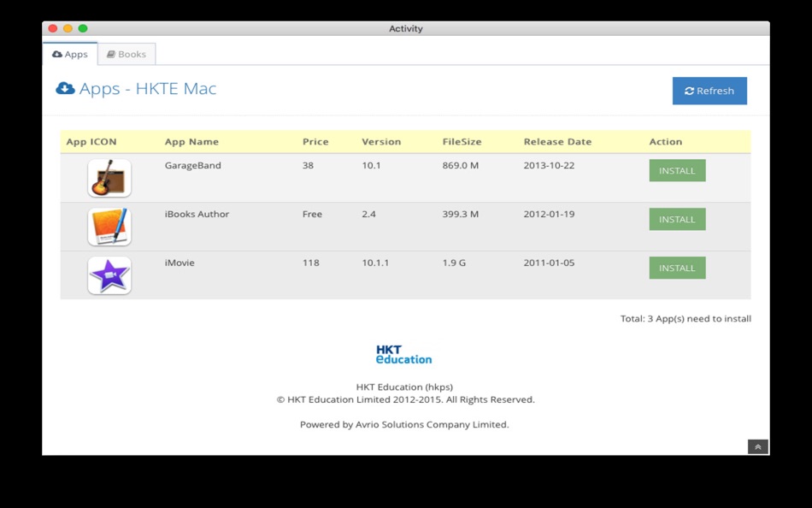
Task: Select the Apps tab
Action: [x=71, y=54]
